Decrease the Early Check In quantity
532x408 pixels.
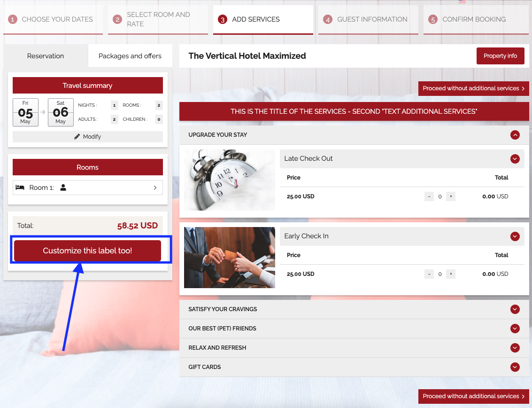click(429, 274)
